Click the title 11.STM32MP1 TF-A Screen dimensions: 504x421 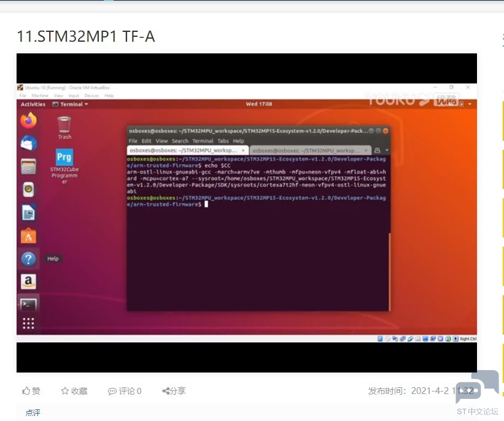coord(86,36)
